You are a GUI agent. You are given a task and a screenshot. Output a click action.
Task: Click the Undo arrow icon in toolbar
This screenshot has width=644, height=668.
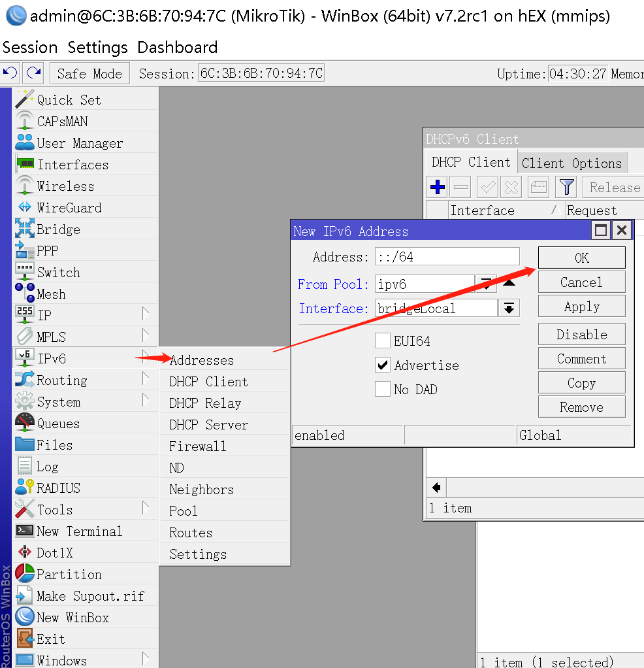pos(10,73)
